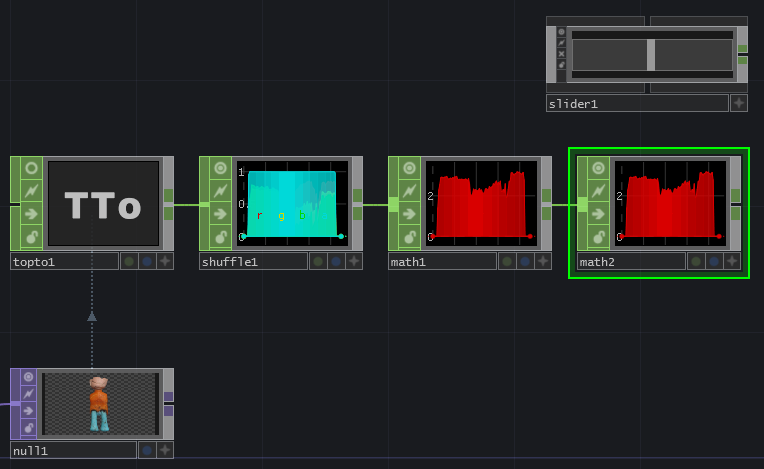Click the bypass lightning icon on shuffle1
Viewport: 764px width, 469px height.
coord(220,191)
